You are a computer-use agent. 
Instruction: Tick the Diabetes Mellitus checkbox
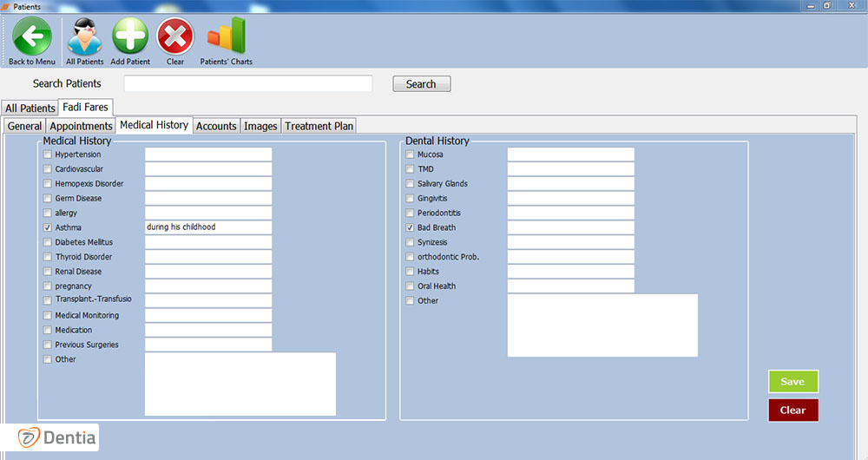[x=48, y=242]
